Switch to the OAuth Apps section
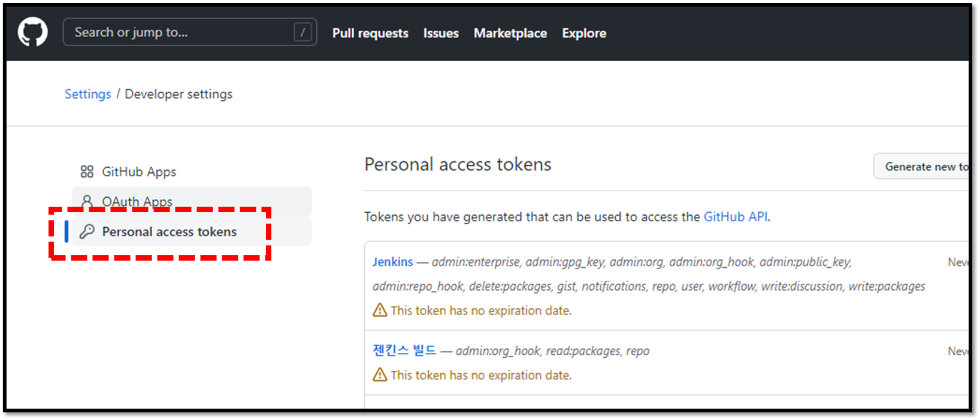The height and width of the screenshot is (420, 980). click(x=137, y=201)
